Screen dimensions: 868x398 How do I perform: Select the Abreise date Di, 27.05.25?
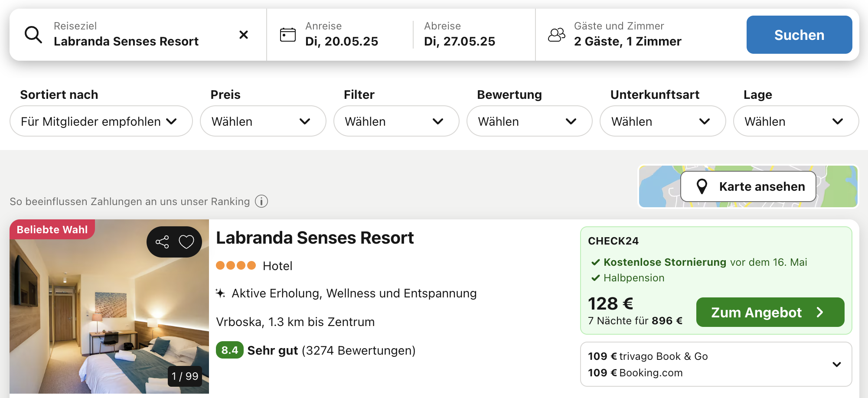[460, 41]
